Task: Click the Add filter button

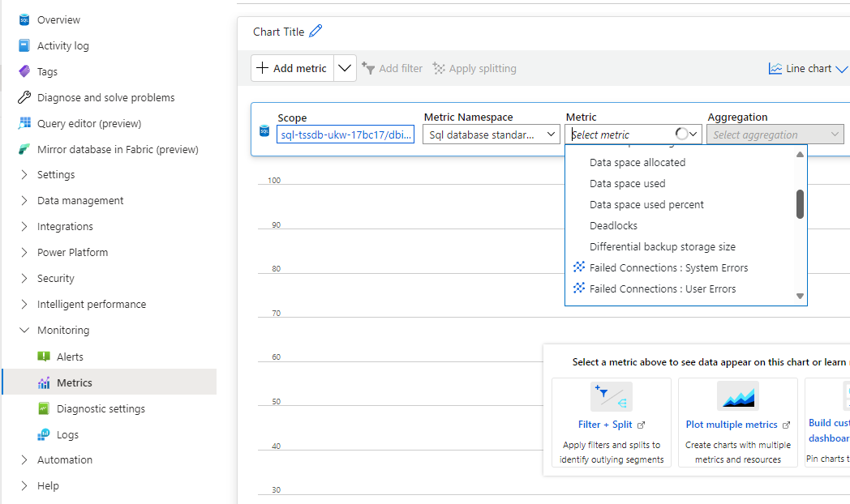Action: click(392, 68)
